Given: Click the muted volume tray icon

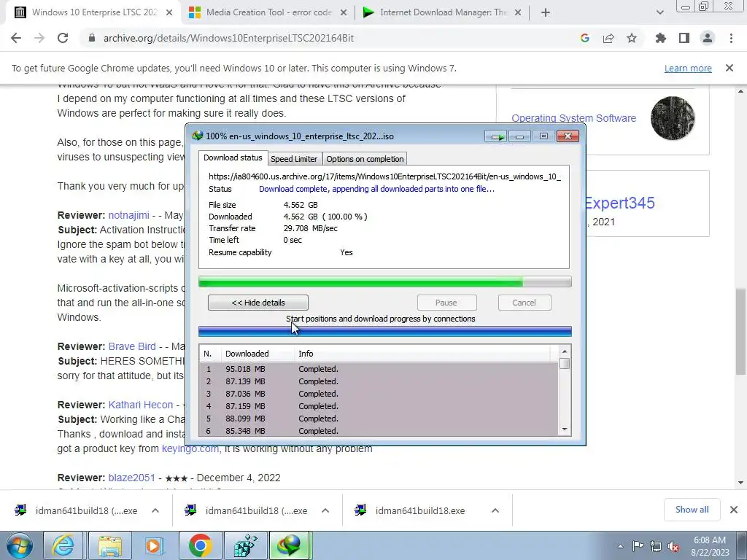Looking at the screenshot, I should click(673, 546).
